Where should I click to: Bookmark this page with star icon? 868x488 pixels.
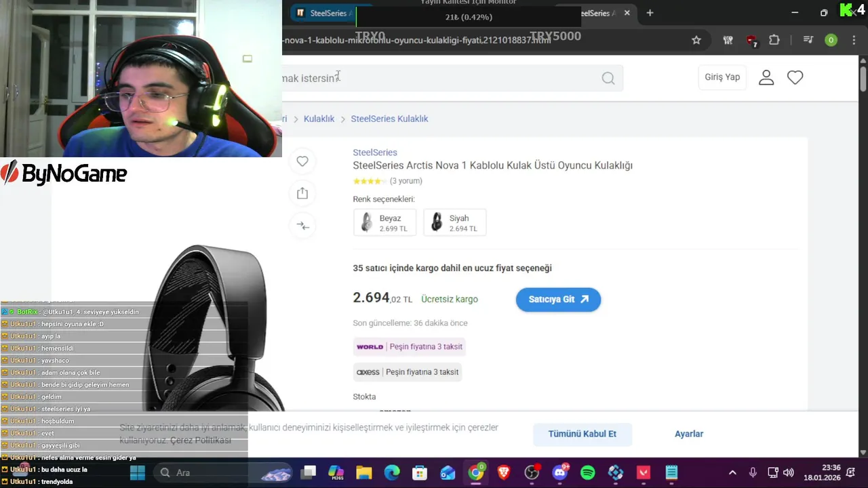coord(696,40)
